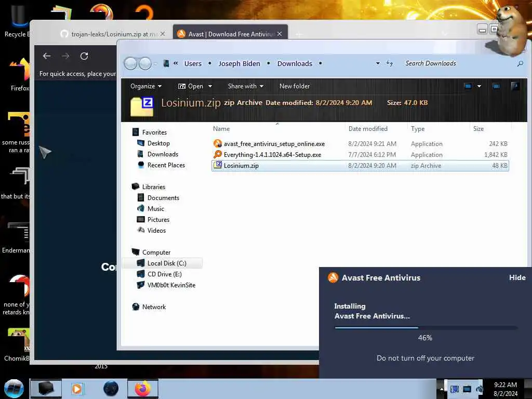
Task: Click Explorer forward navigation button
Action: [x=145, y=63]
